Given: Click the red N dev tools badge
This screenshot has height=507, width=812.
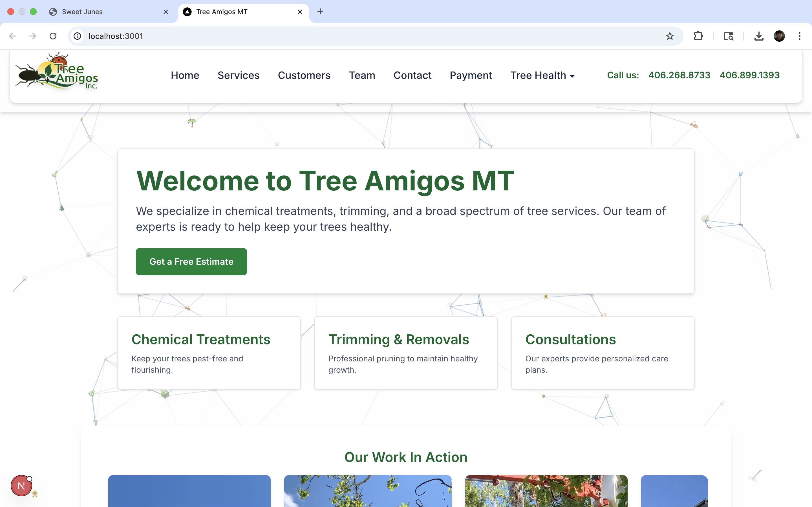Looking at the screenshot, I should [x=21, y=485].
